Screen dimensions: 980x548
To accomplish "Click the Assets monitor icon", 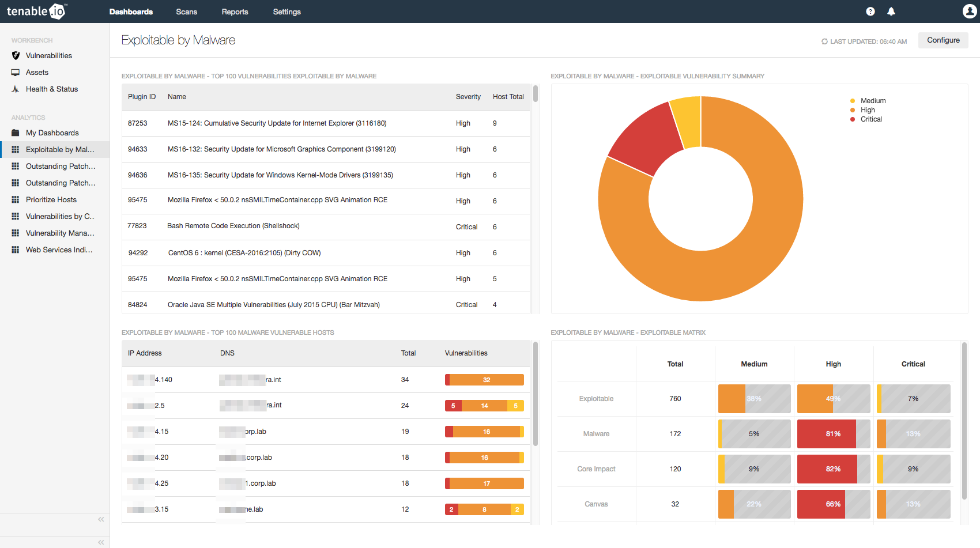I will coord(16,73).
